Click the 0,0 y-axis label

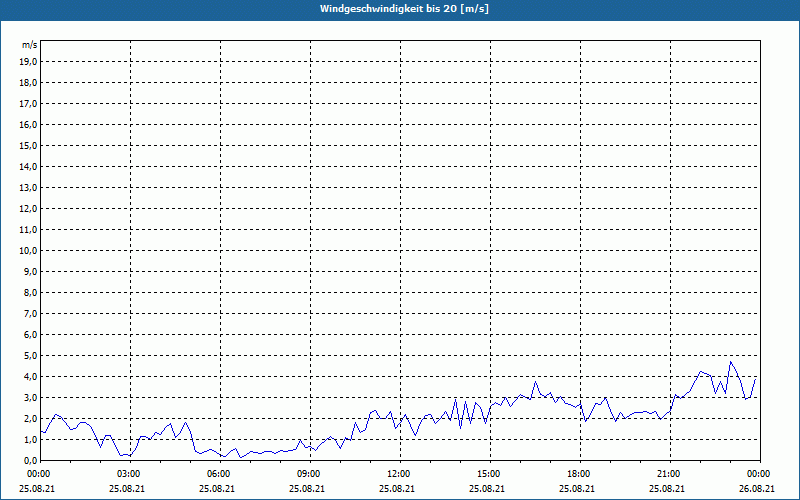(30, 460)
